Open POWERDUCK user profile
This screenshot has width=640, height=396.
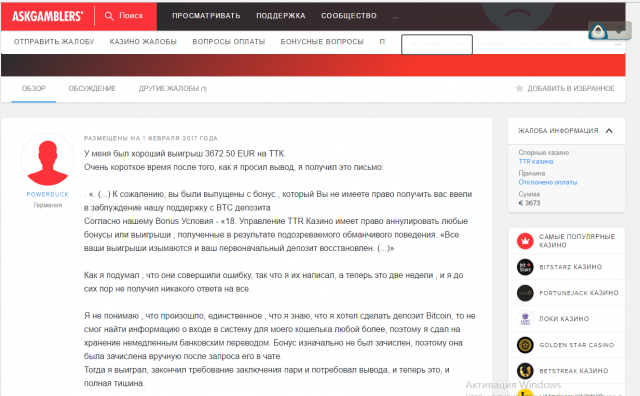coord(48,195)
